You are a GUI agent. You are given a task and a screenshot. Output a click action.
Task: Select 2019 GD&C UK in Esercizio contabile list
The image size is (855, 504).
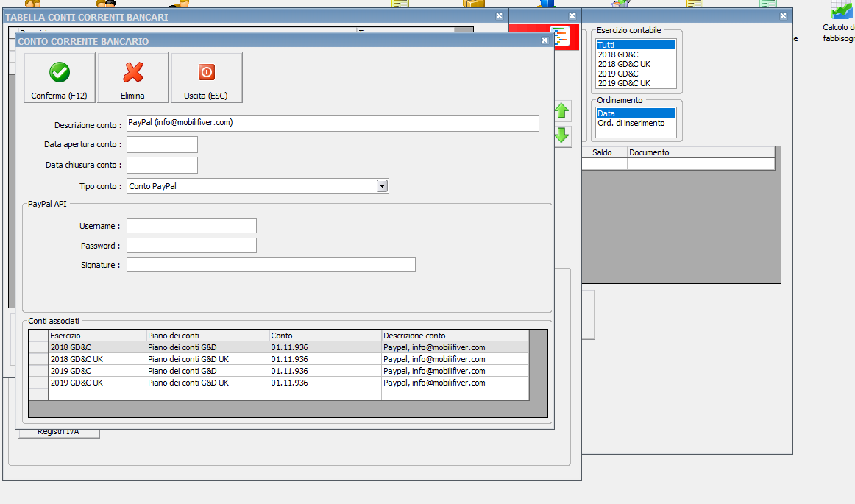point(636,83)
